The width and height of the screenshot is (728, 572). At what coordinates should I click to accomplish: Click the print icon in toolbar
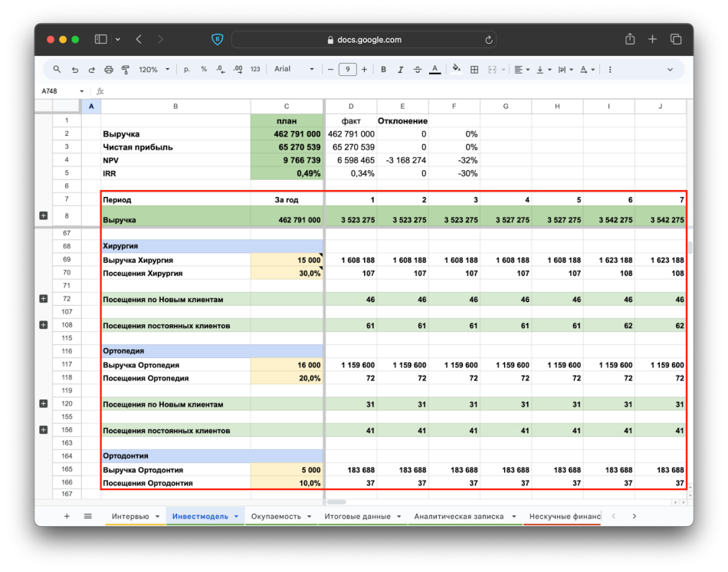click(109, 70)
